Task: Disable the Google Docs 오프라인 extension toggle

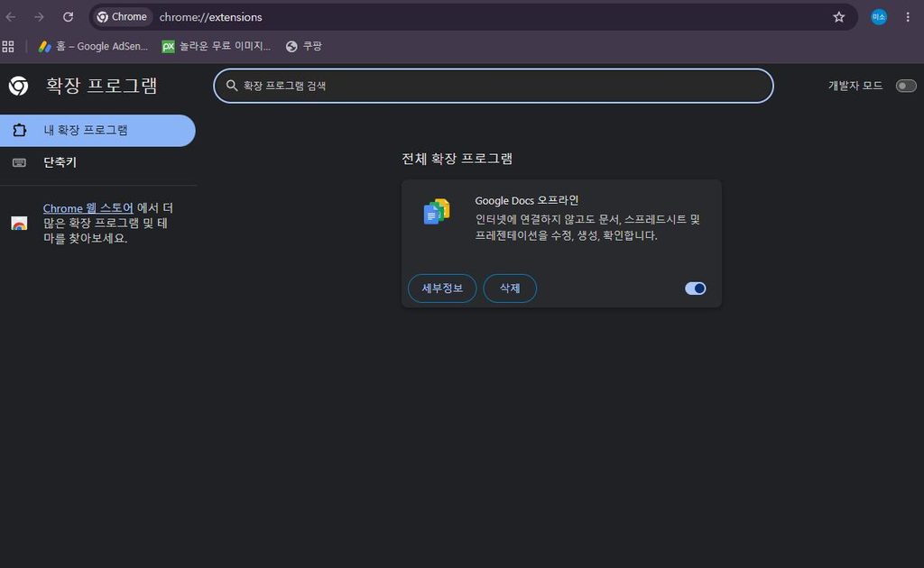Action: click(x=695, y=289)
